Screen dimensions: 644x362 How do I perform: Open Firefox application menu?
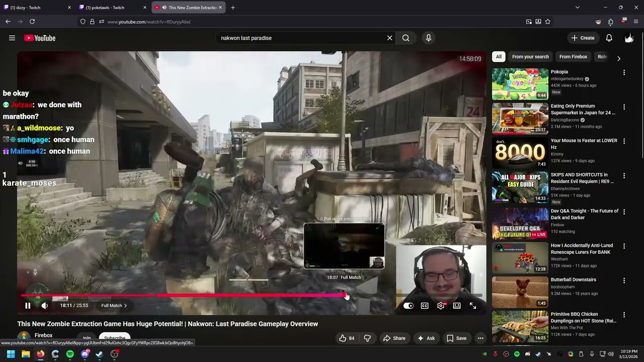[x=636, y=22]
